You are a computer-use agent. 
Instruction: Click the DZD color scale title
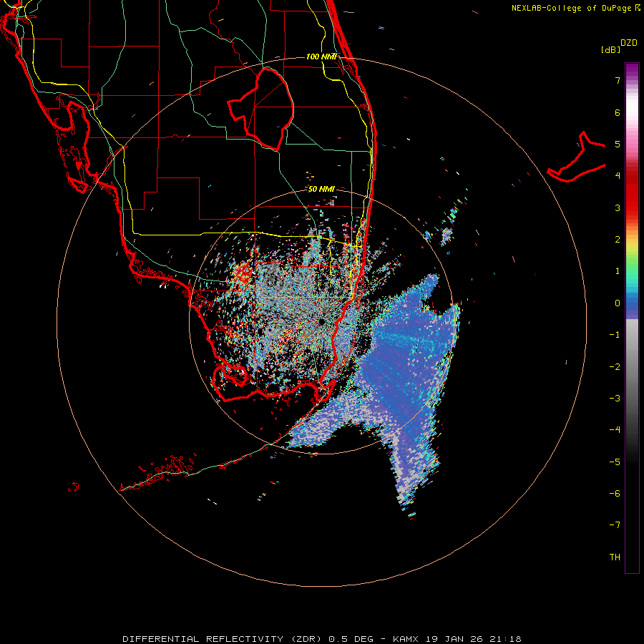point(629,43)
